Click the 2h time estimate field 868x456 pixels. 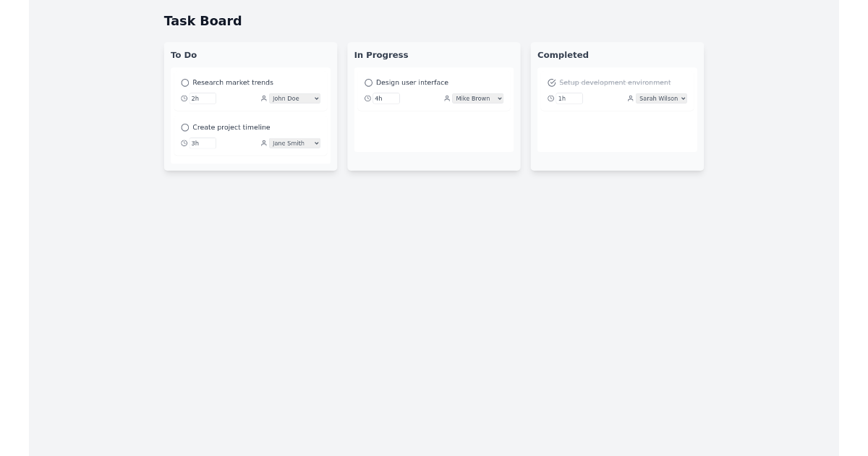(203, 98)
